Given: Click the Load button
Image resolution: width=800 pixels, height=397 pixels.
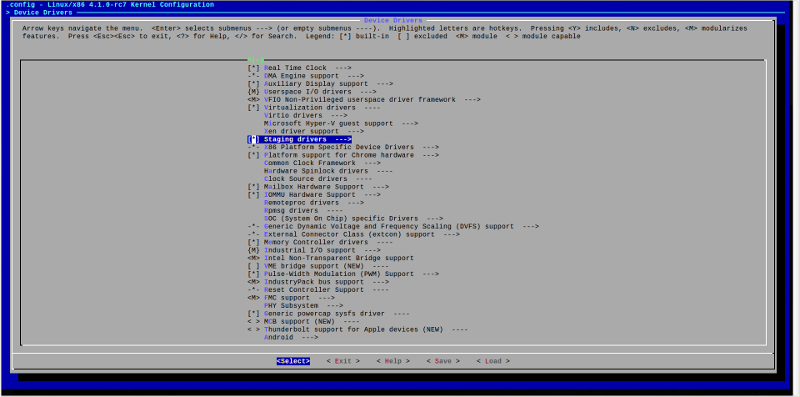Looking at the screenshot, I should [493, 361].
